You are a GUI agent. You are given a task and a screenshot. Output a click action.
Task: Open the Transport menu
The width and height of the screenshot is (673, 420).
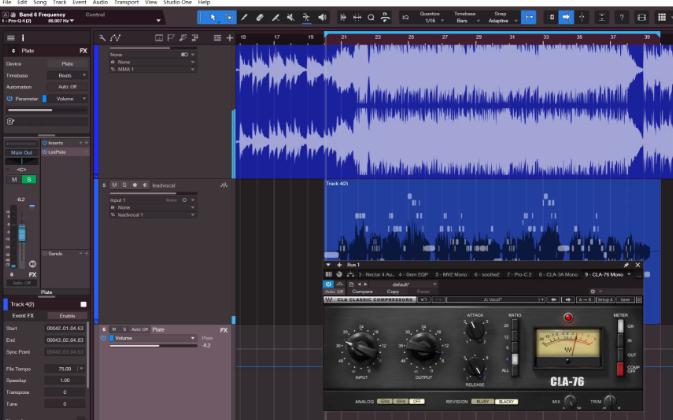click(127, 3)
